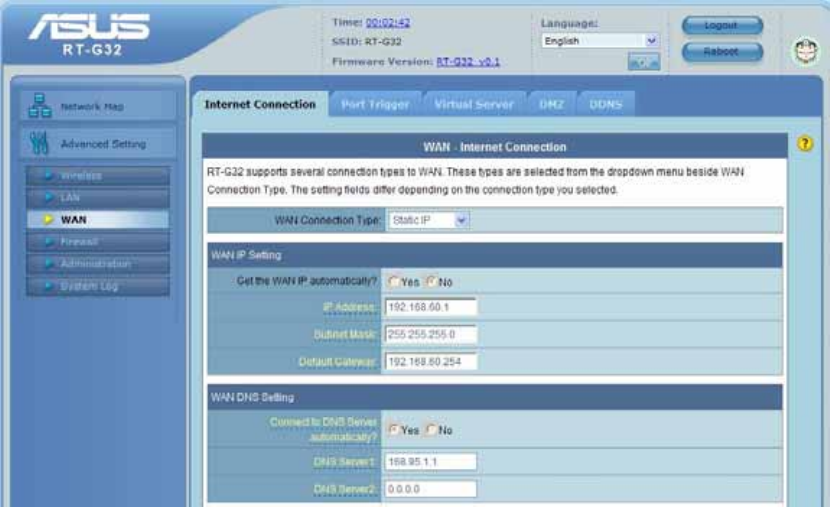Switch to DDNS tab
Viewport: 830px width, 507px height.
coord(606,104)
